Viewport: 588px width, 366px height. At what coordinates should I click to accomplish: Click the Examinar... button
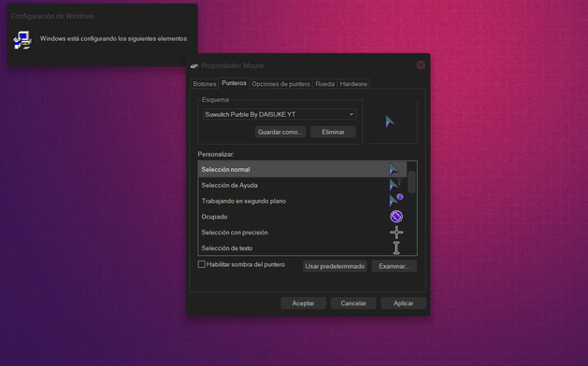click(394, 266)
